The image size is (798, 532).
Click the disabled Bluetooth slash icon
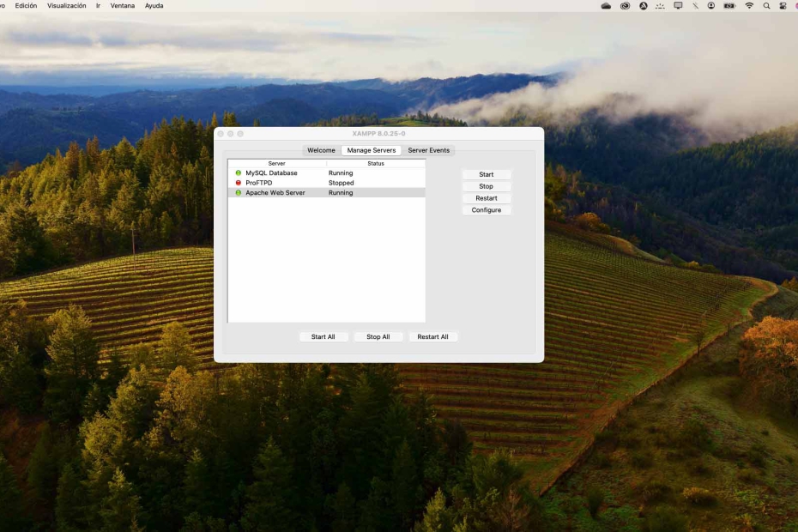pos(695,6)
